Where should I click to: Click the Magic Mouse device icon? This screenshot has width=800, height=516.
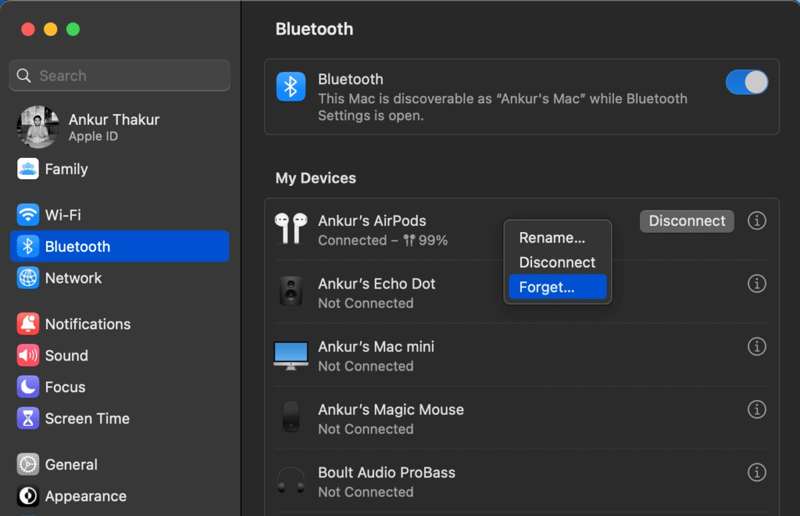tap(291, 416)
